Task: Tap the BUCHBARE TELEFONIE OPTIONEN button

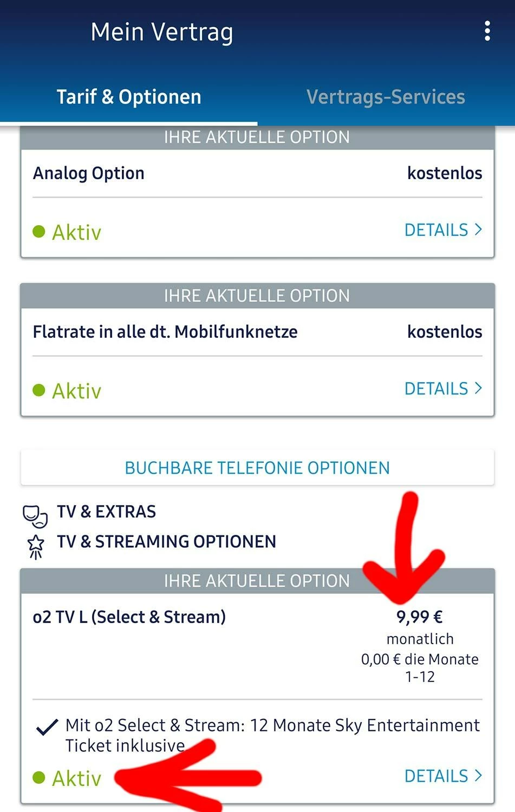Action: tap(257, 468)
